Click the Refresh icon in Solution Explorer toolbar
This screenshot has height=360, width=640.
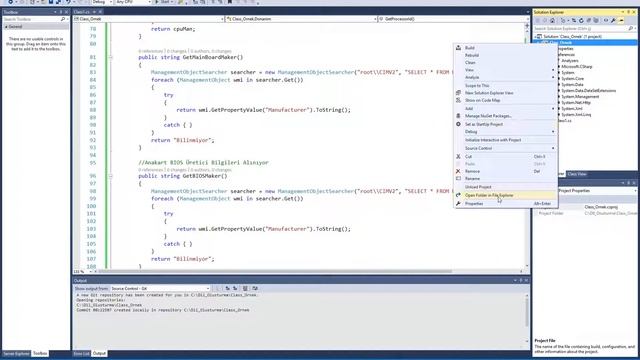[x=581, y=20]
